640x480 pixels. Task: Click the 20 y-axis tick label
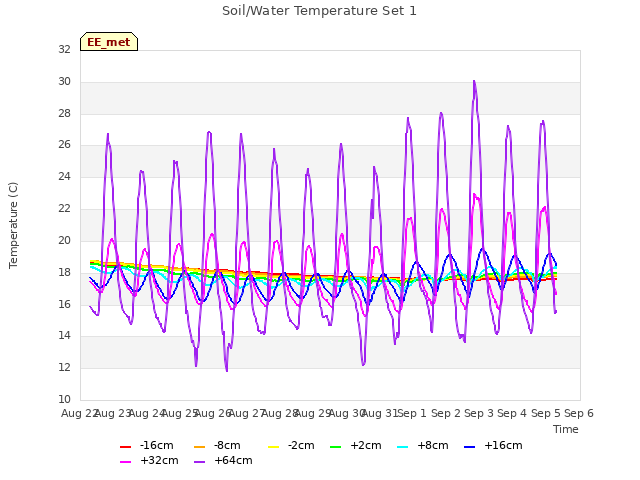coord(64,240)
